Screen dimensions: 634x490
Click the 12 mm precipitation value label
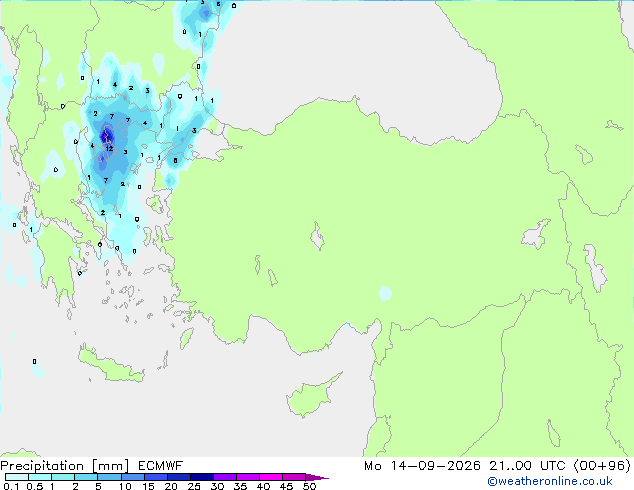pyautogui.click(x=109, y=149)
